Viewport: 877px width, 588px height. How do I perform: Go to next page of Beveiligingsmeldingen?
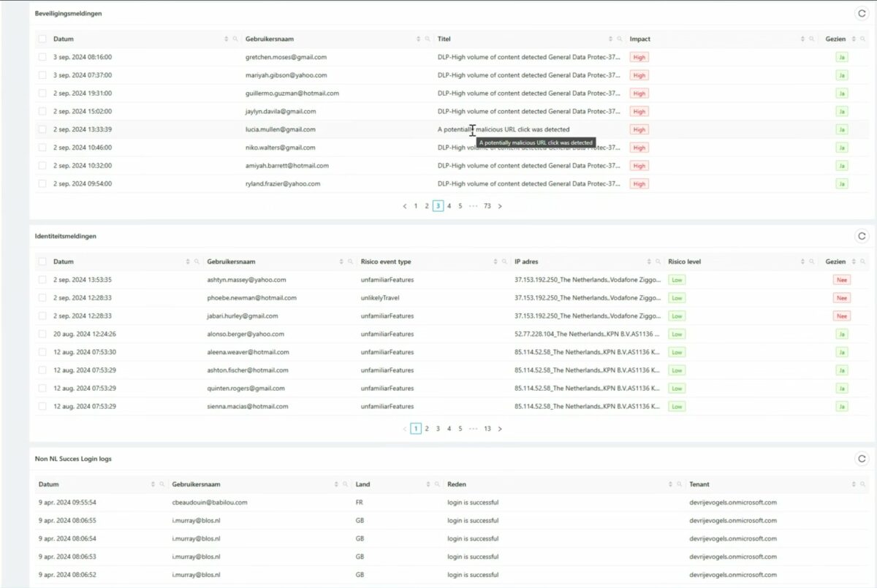500,206
